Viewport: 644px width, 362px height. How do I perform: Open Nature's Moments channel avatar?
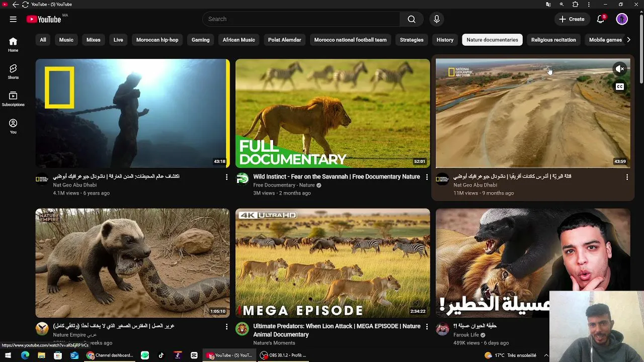point(243,329)
